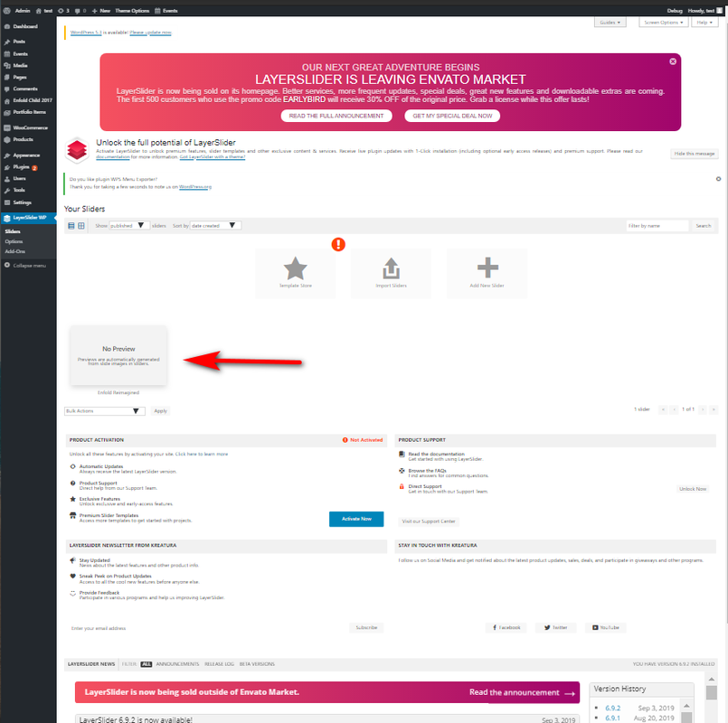The width and height of the screenshot is (728, 723).
Task: Open the Enfold Reimagined slider thumbnail
Action: coord(118,355)
